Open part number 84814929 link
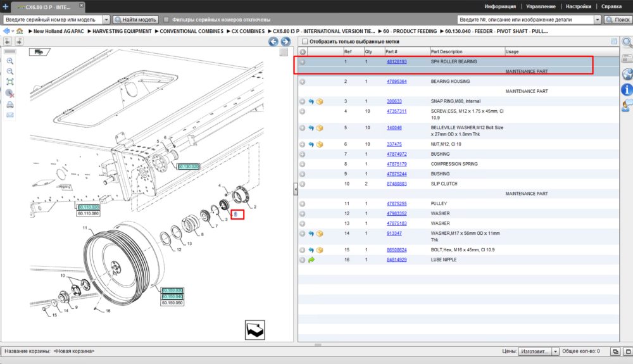 point(396,260)
